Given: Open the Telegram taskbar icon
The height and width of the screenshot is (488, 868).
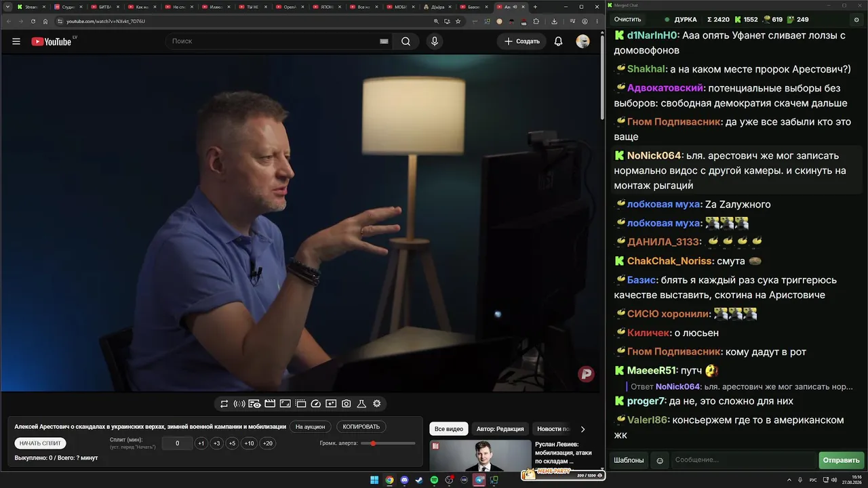Looking at the screenshot, I should pos(479,480).
